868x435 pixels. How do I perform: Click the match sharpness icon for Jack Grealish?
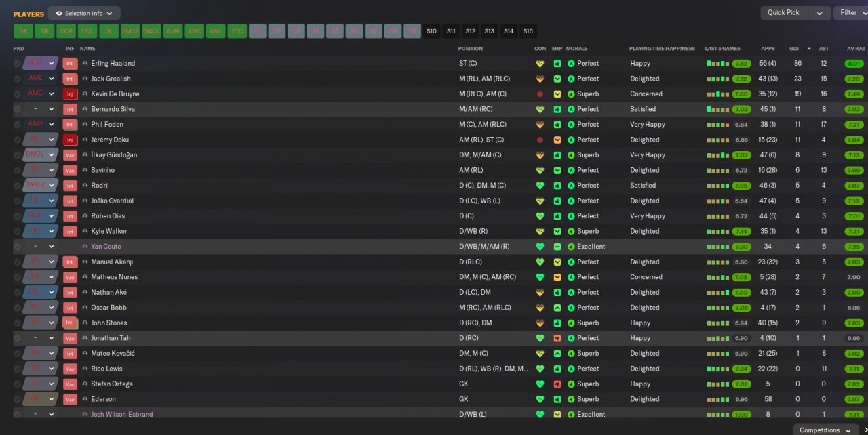point(557,79)
